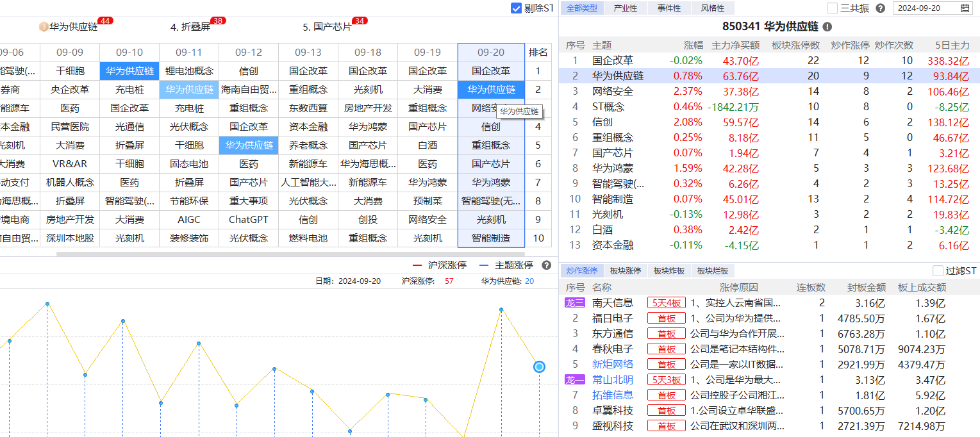Screen dimensions: 980x437
Task: Click the help icon next to 主题涨停 legend
Action: pyautogui.click(x=546, y=265)
